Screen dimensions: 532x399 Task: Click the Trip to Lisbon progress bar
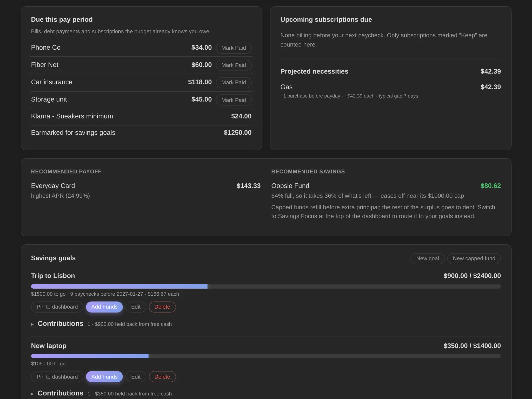tap(266, 286)
